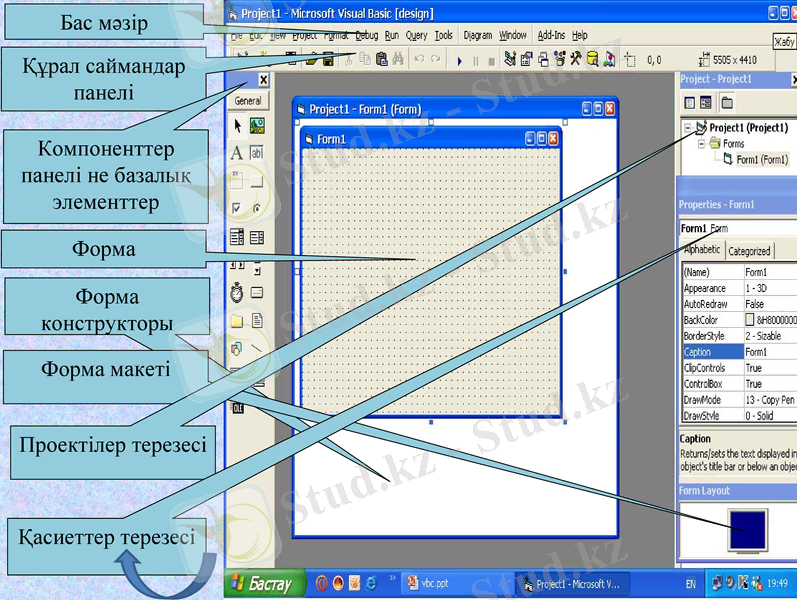Open the Diagram menu
The width and height of the screenshot is (797, 600).
tap(478, 35)
